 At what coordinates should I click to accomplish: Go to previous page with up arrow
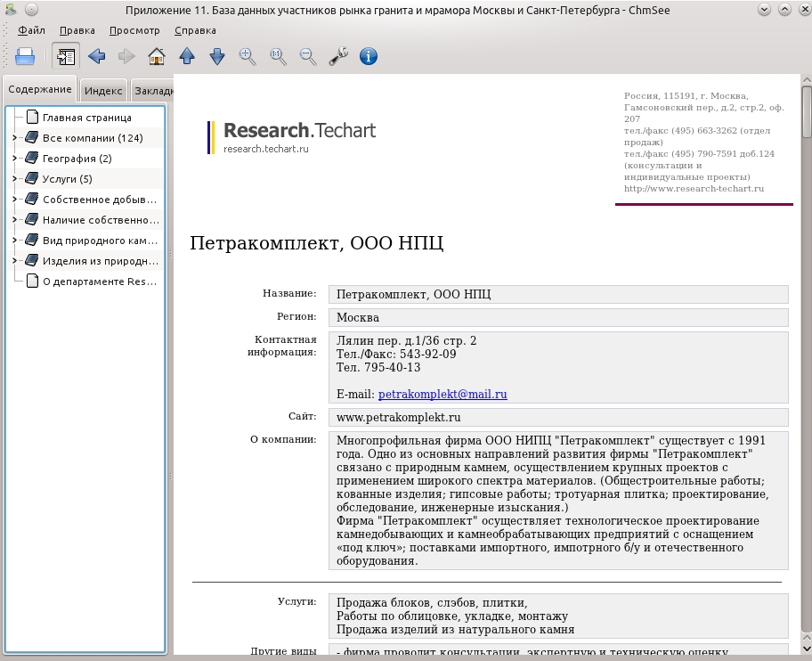click(187, 56)
